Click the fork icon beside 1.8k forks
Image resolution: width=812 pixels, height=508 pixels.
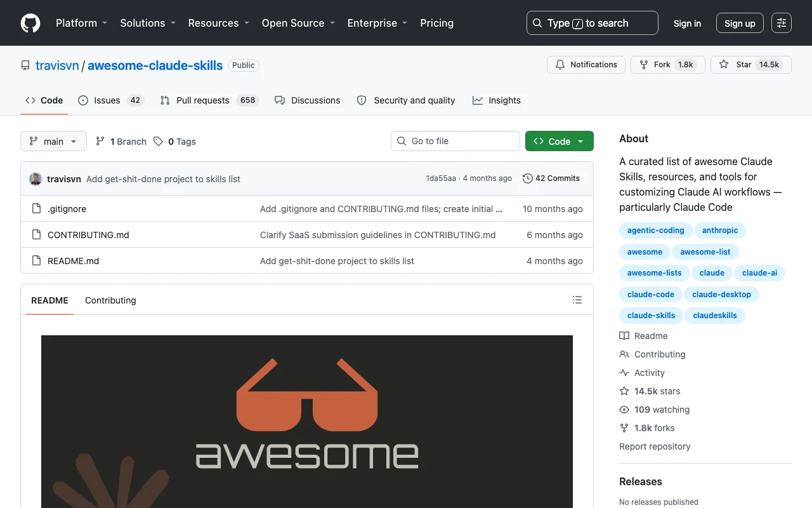624,428
